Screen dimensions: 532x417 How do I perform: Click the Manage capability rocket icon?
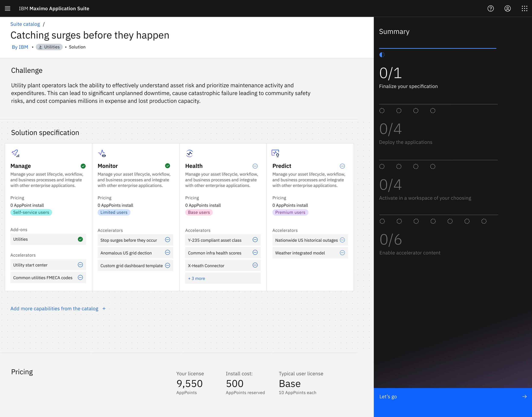coord(15,153)
